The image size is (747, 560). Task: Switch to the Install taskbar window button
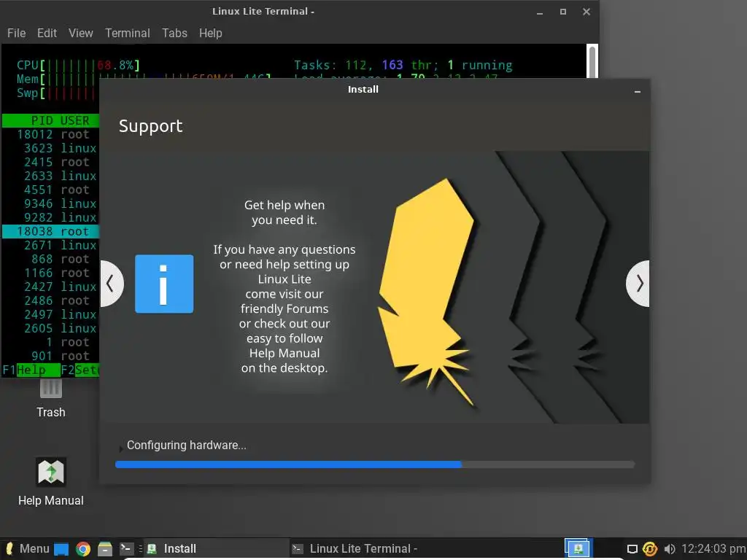coord(215,548)
